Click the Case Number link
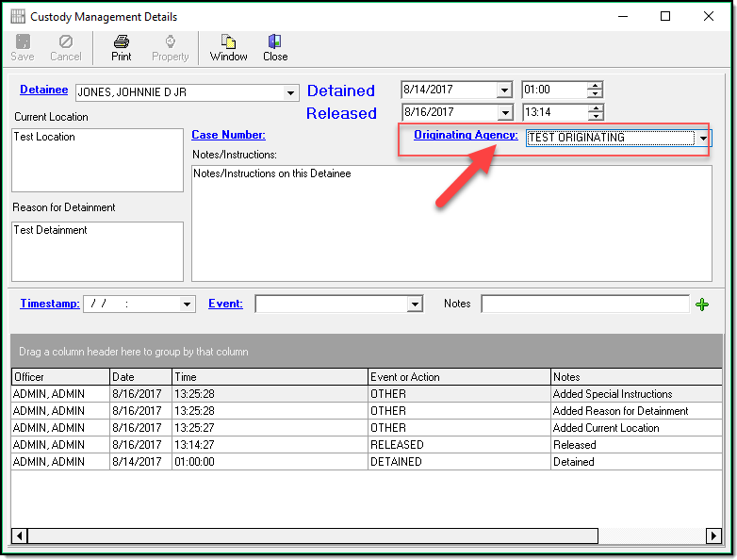Image resolution: width=737 pixels, height=560 pixels. pyautogui.click(x=228, y=135)
